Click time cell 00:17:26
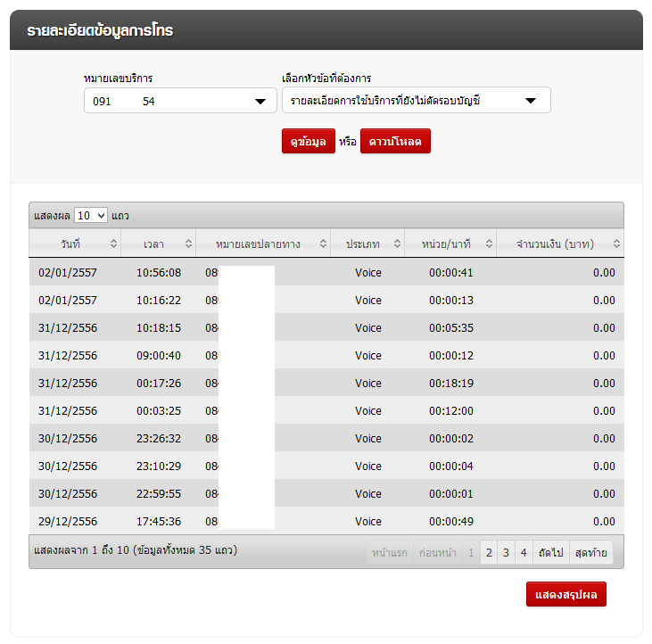 click(x=159, y=384)
